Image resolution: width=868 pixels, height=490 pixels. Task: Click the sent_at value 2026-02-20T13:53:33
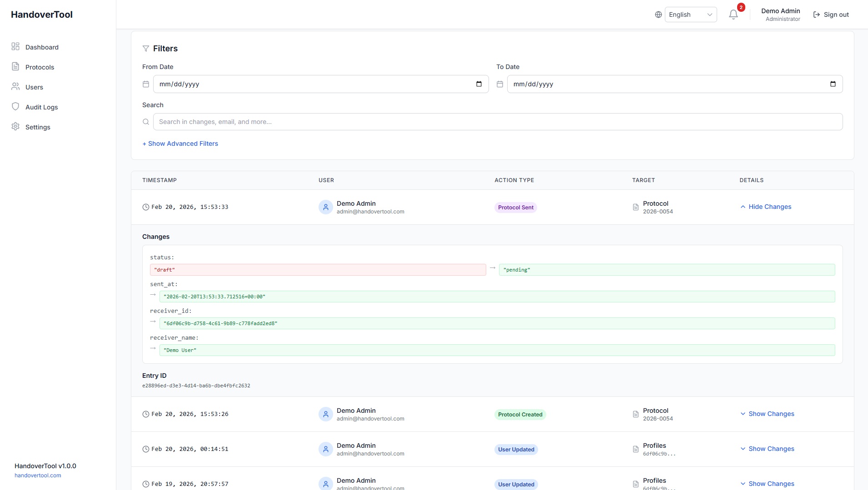click(497, 297)
